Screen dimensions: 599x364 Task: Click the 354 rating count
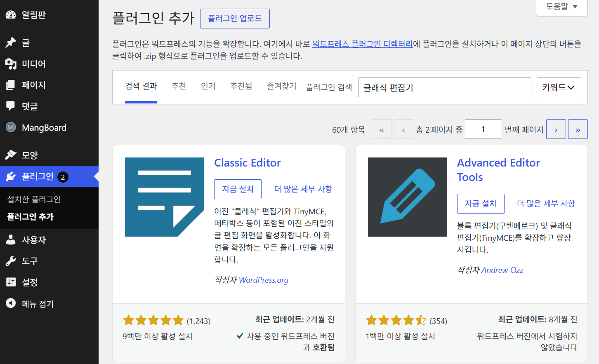(x=438, y=321)
